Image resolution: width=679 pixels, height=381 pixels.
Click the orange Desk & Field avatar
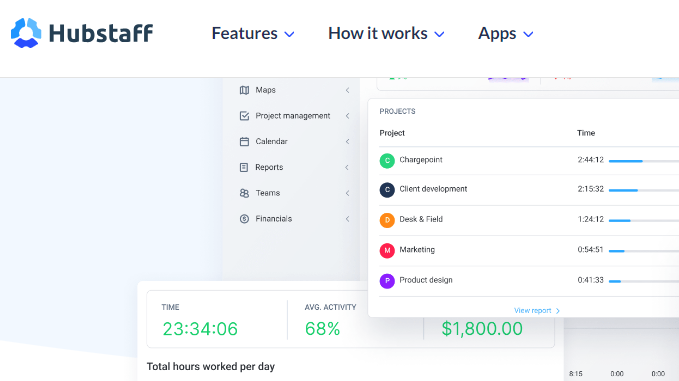[x=387, y=220]
